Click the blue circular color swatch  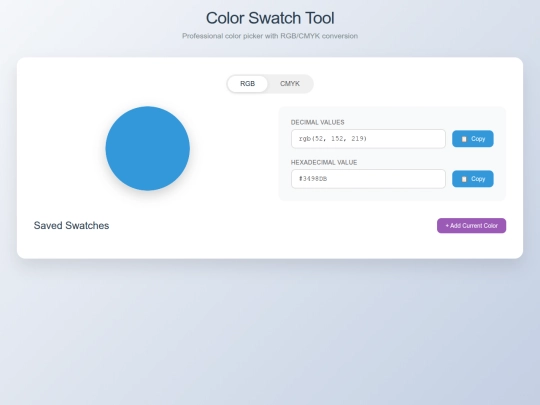(147, 148)
